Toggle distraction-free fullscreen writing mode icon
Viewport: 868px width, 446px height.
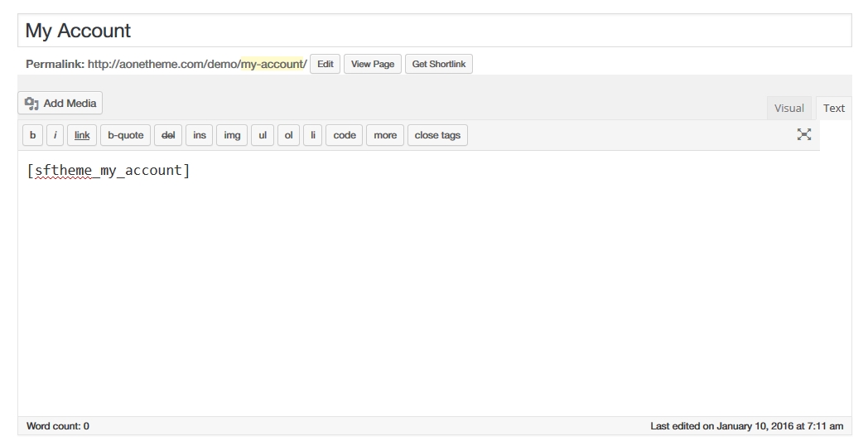point(803,134)
